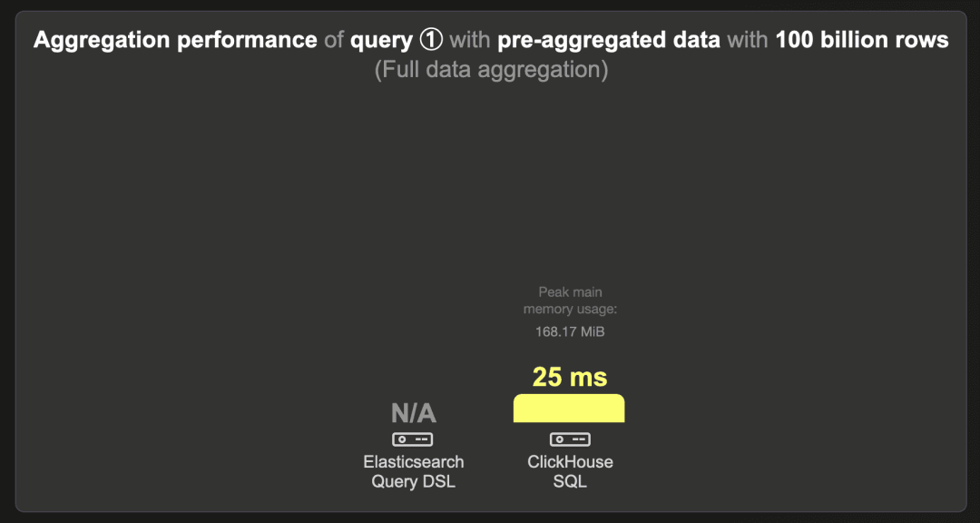This screenshot has width=980, height=523.
Task: Select the circled number one symbol
Action: [431, 41]
